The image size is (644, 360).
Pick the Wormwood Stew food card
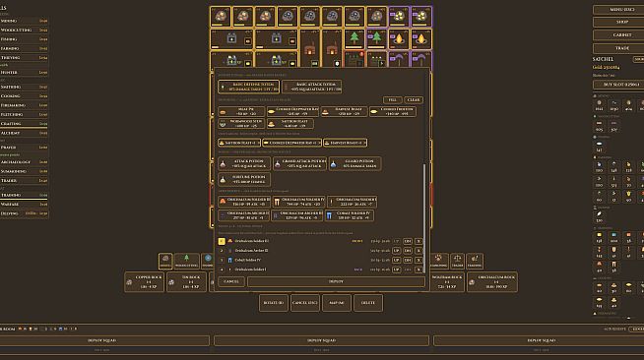tap(241, 123)
